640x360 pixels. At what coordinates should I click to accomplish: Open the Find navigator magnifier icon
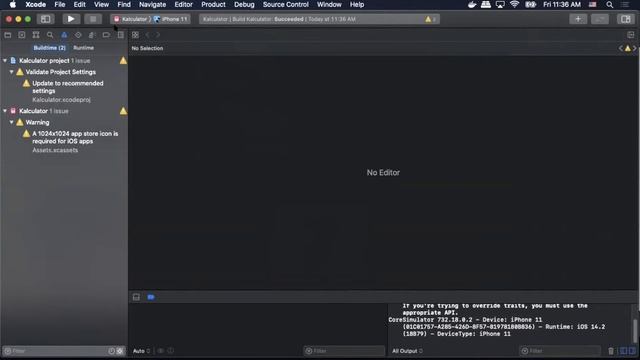coord(50,35)
